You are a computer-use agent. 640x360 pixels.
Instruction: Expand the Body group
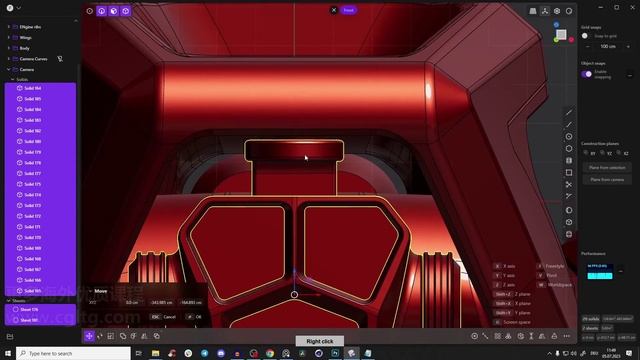pos(9,48)
